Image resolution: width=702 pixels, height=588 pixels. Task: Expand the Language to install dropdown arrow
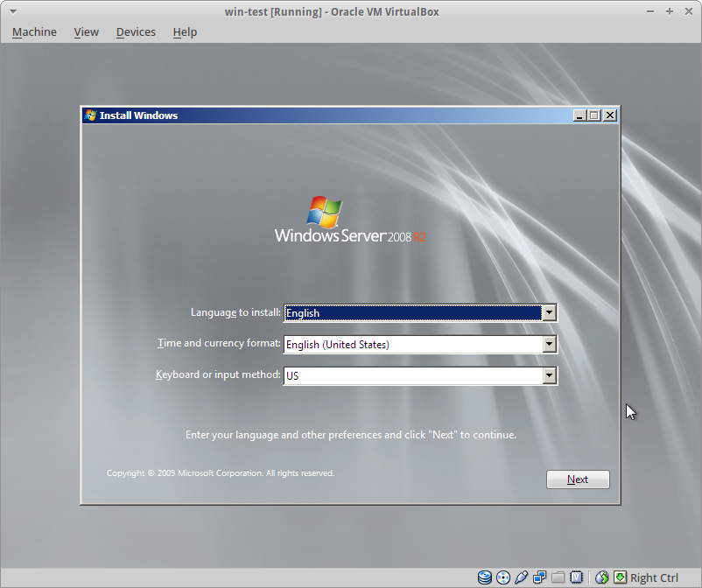click(549, 312)
